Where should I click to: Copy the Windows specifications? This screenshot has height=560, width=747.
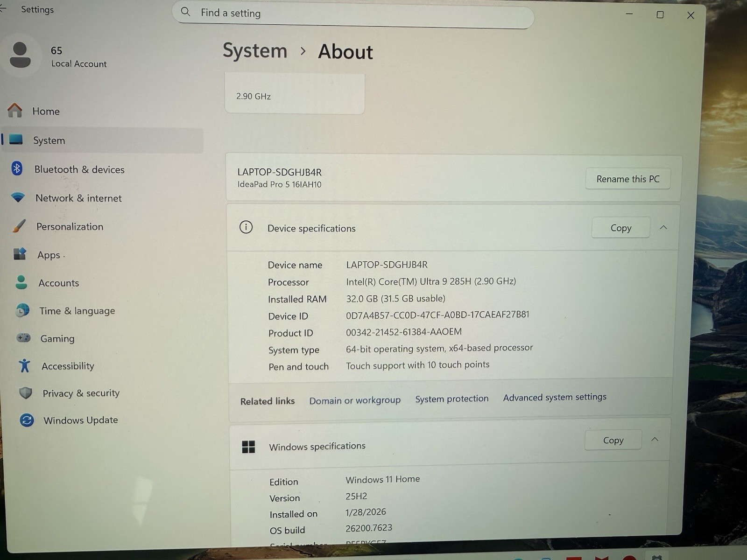pyautogui.click(x=613, y=440)
